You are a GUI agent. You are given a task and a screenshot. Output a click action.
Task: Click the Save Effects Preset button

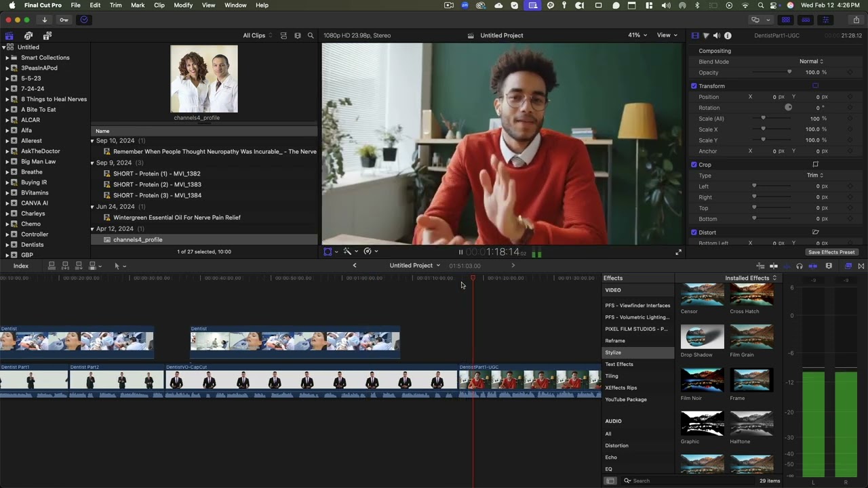(831, 252)
